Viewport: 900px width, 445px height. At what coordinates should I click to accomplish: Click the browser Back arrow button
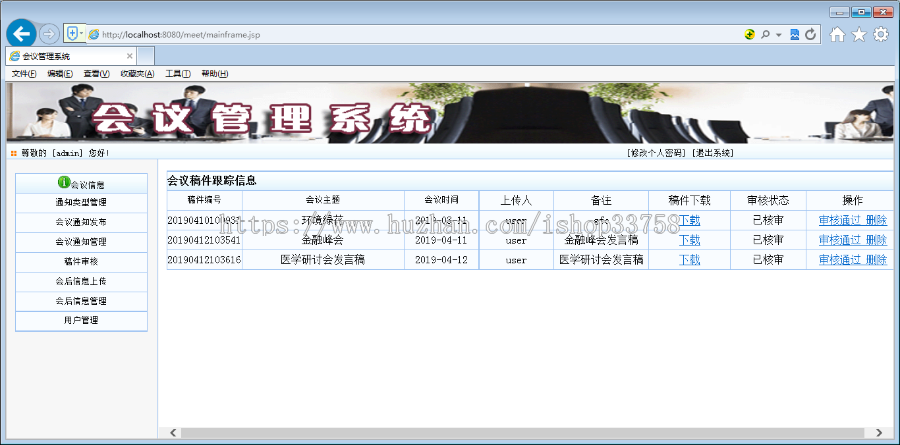click(x=21, y=34)
